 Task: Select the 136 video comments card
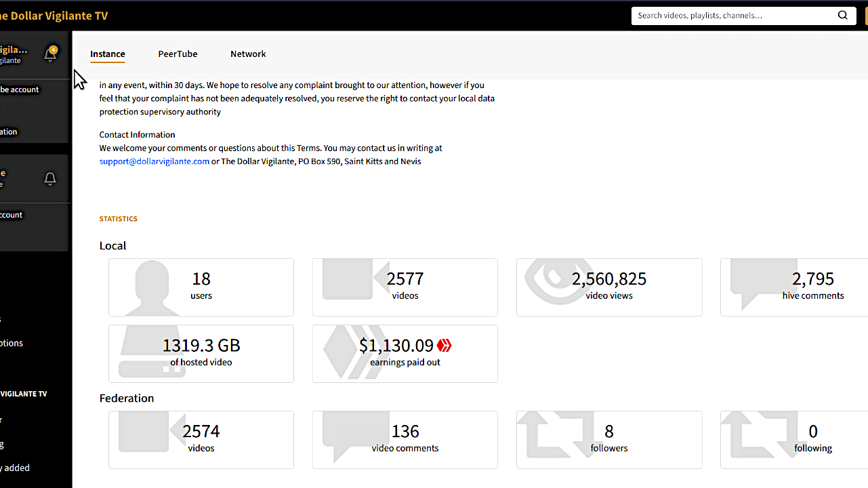405,439
